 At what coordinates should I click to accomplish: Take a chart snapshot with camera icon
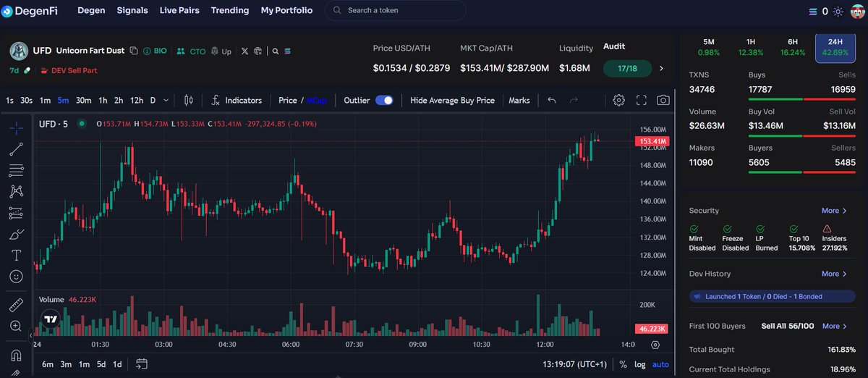663,100
